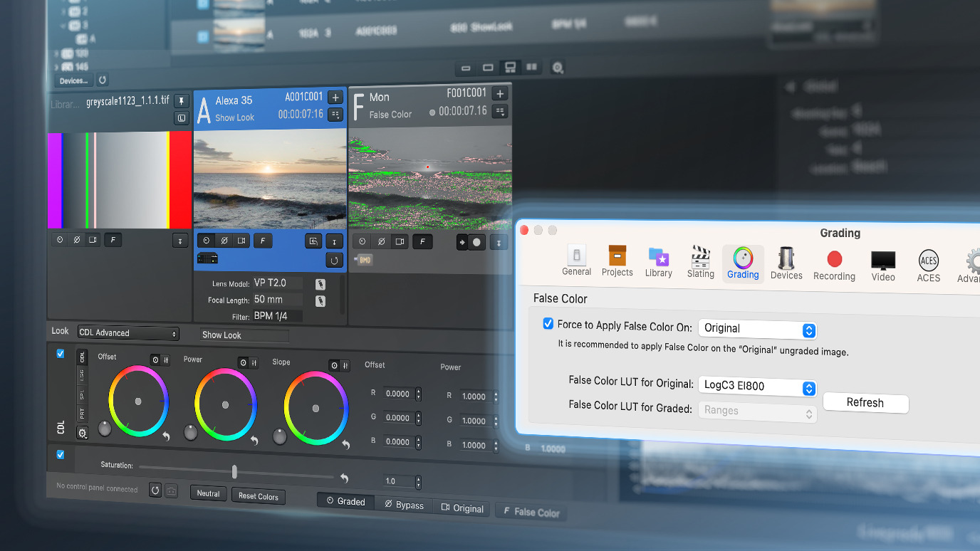Viewport: 980px width, 551px height.
Task: Open the ACES tab in Grading window
Action: click(x=929, y=266)
